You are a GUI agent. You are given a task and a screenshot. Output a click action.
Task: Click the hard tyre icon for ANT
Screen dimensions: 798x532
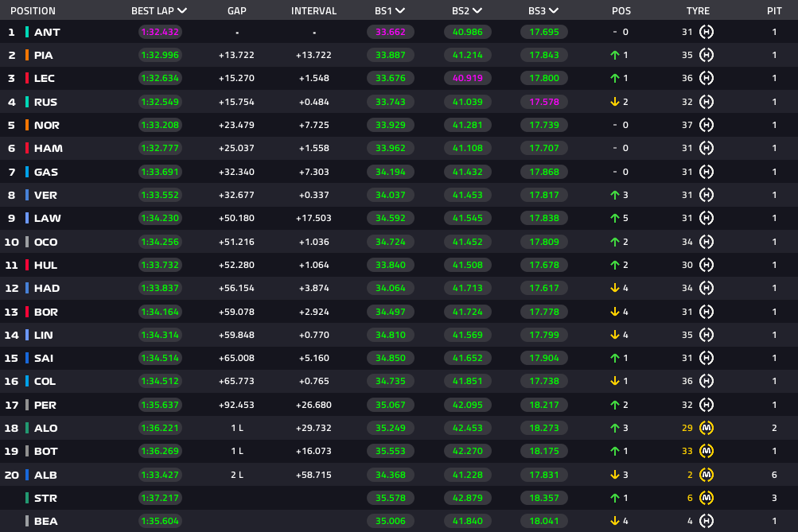coord(706,33)
